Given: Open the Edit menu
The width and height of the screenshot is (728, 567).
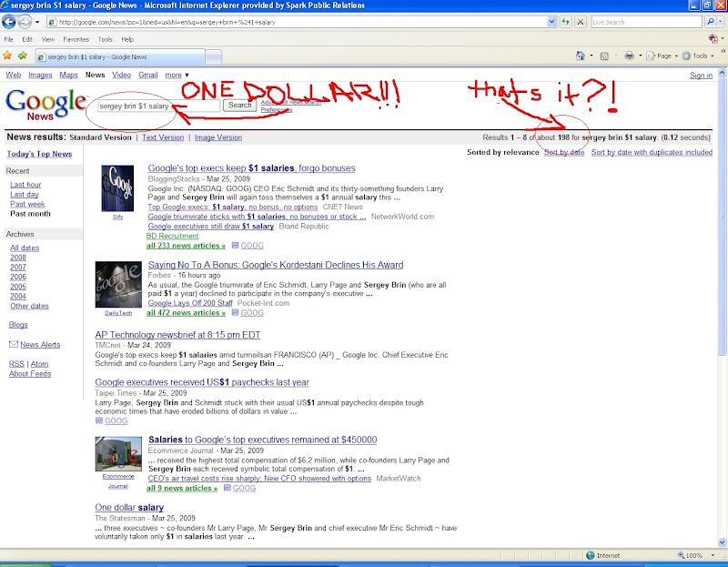Looking at the screenshot, I should coord(27,39).
